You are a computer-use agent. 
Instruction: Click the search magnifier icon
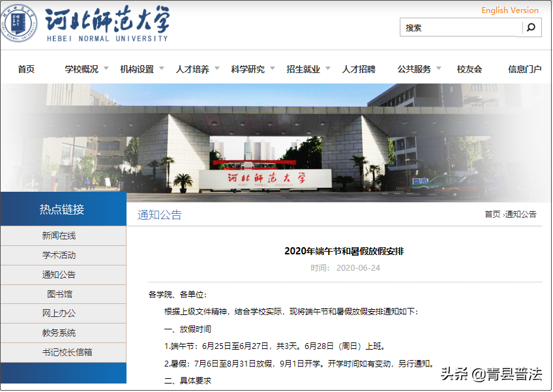531,27
